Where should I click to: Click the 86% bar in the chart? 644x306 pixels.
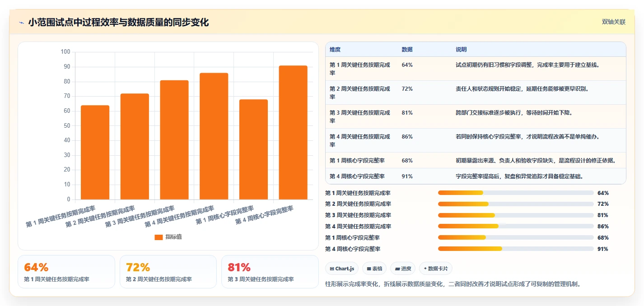point(214,136)
